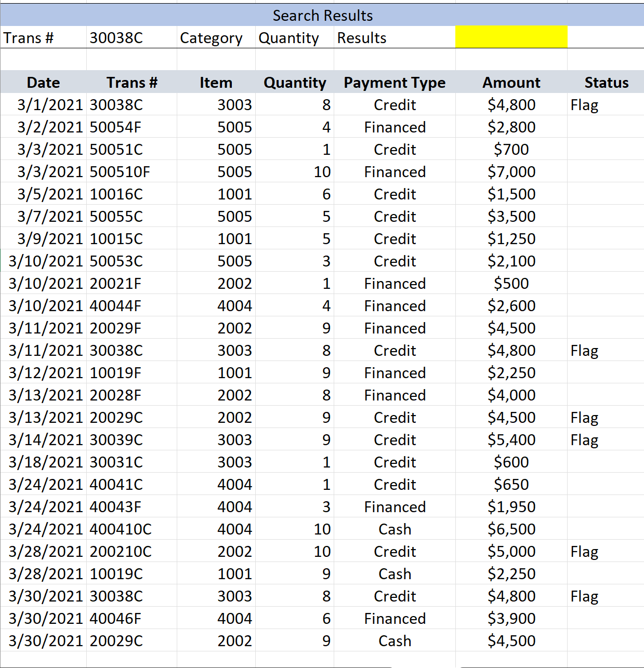This screenshot has width=644, height=668.
Task: Click transaction cell 10015C
Action: click(x=132, y=238)
